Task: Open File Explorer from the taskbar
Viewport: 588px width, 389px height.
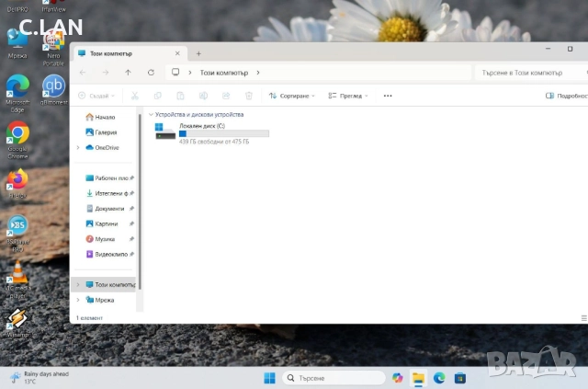Action: coord(418,378)
